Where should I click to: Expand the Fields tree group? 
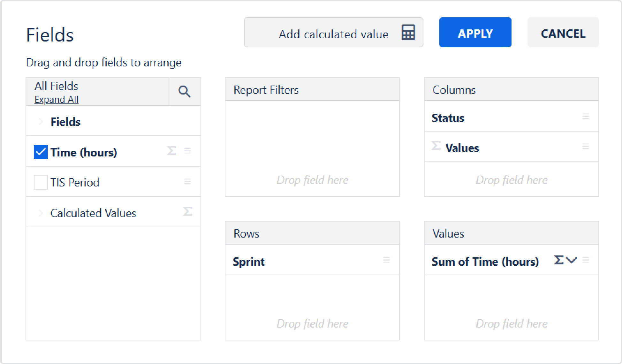pyautogui.click(x=41, y=122)
